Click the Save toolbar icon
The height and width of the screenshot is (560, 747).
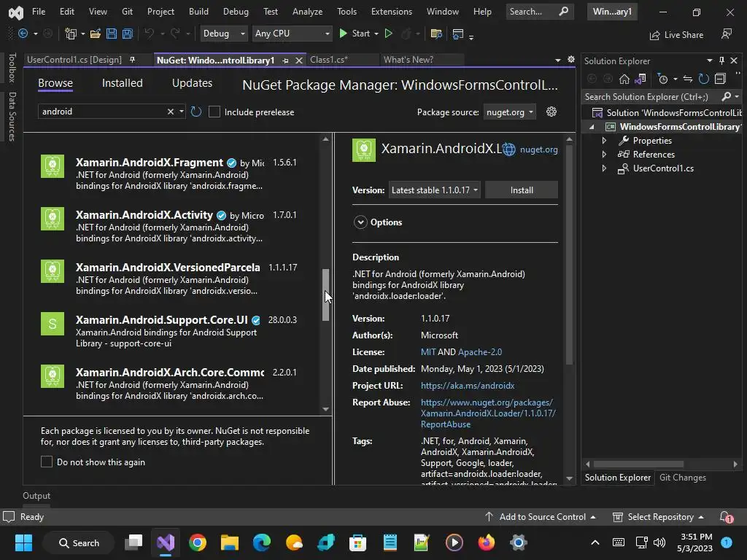point(112,34)
